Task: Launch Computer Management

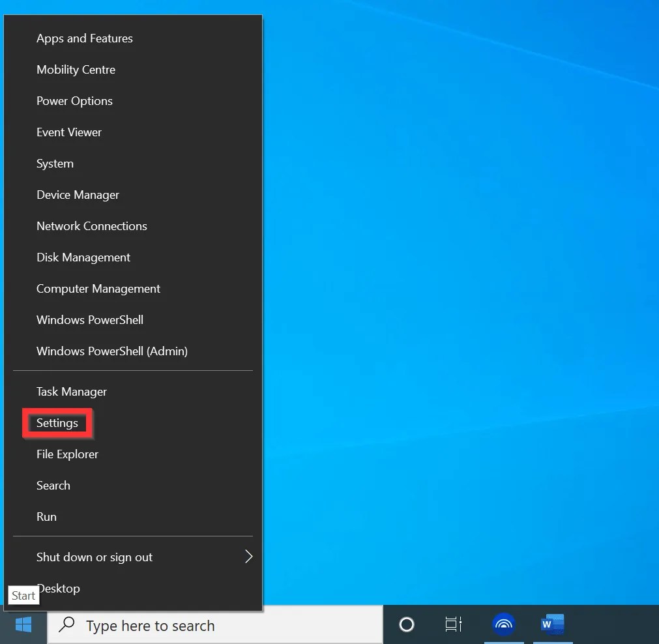Action: [133, 289]
